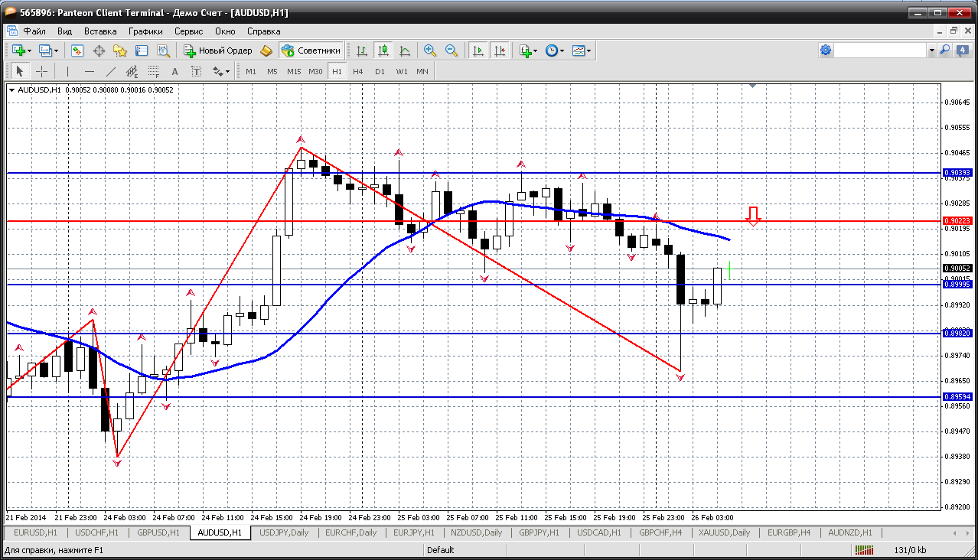This screenshot has height=560, width=978.
Task: Select the active H1 timeframe button
Action: point(337,71)
